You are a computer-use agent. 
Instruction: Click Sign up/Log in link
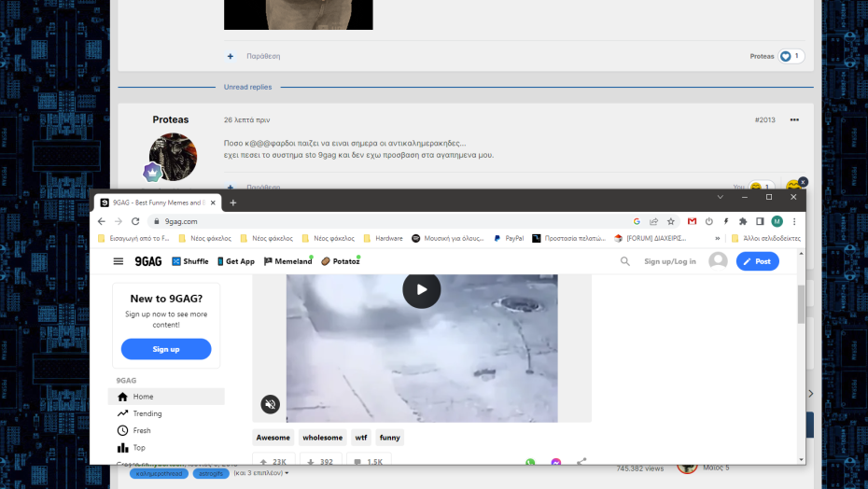click(x=670, y=261)
